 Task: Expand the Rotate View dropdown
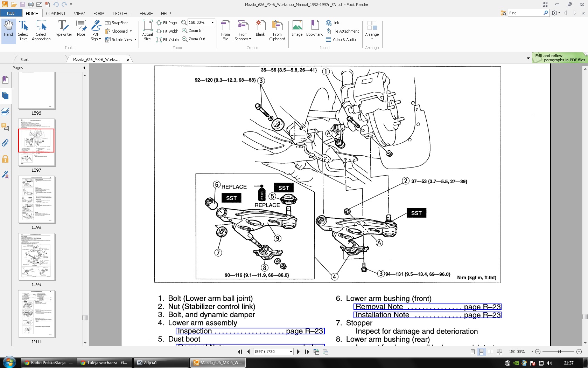pyautogui.click(x=135, y=40)
